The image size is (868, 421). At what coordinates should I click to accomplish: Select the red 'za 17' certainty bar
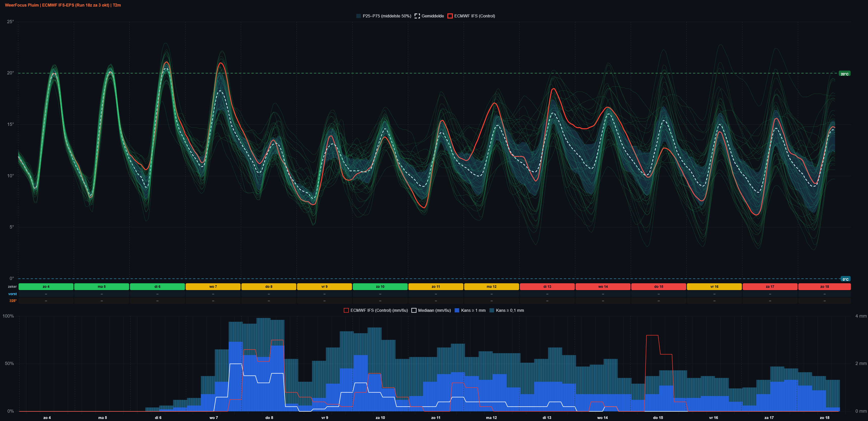tap(770, 287)
